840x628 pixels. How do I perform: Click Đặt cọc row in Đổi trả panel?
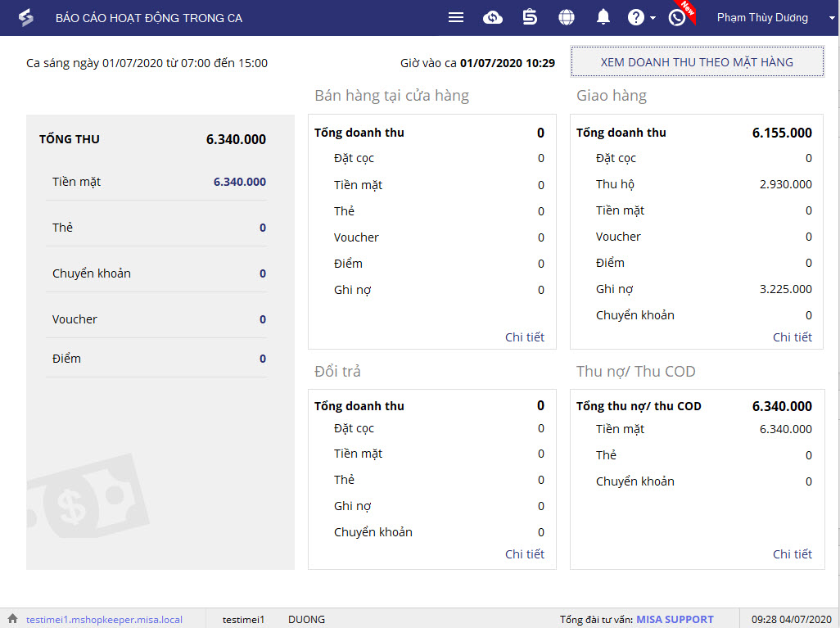[439, 428]
